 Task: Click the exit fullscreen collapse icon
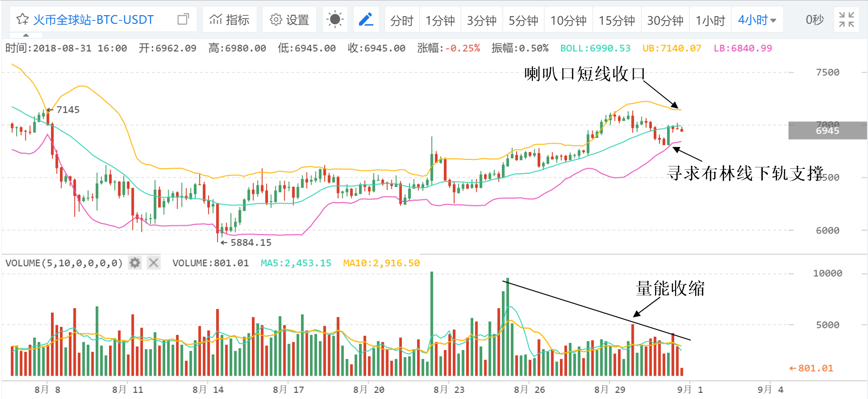(847, 19)
